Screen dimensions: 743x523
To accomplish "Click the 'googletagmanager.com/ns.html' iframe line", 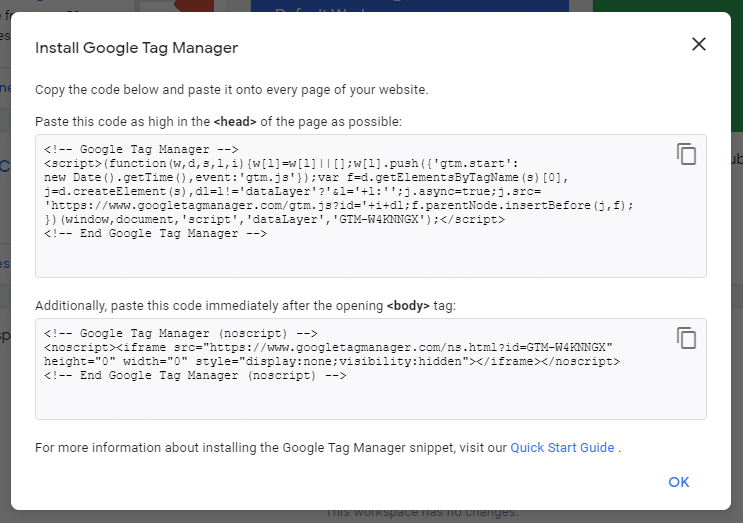I will 328,348.
